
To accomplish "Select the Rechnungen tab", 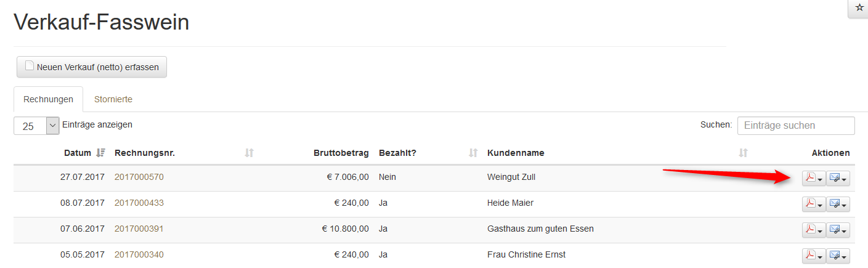I will [x=48, y=99].
